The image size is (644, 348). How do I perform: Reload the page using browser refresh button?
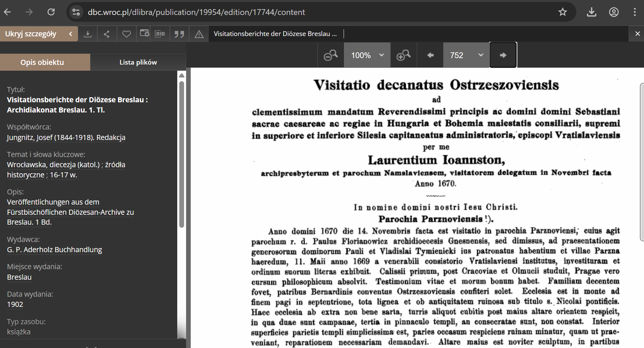(51, 12)
